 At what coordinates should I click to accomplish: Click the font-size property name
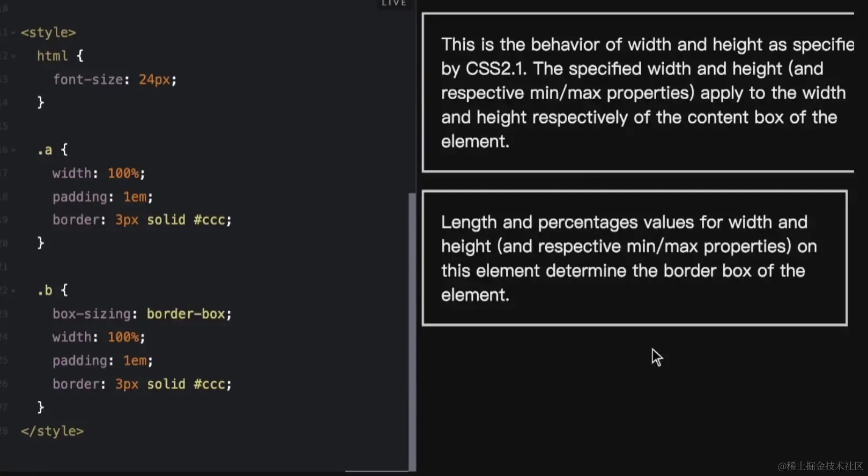point(88,80)
